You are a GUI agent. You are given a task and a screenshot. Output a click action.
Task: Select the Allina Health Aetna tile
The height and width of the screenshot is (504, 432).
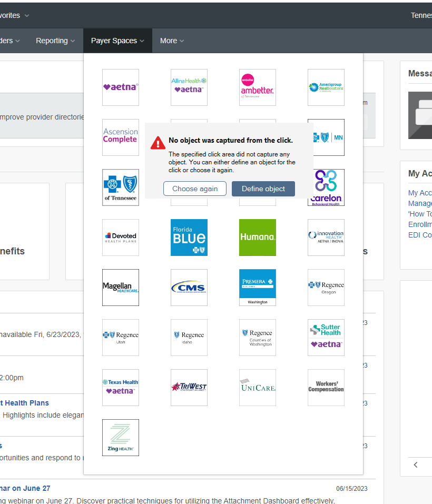point(189,87)
